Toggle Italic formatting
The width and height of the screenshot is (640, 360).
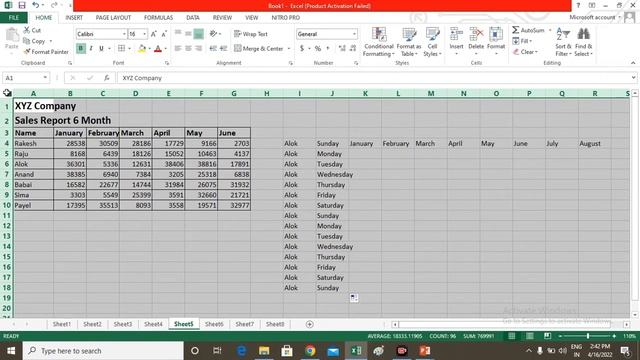click(91, 49)
